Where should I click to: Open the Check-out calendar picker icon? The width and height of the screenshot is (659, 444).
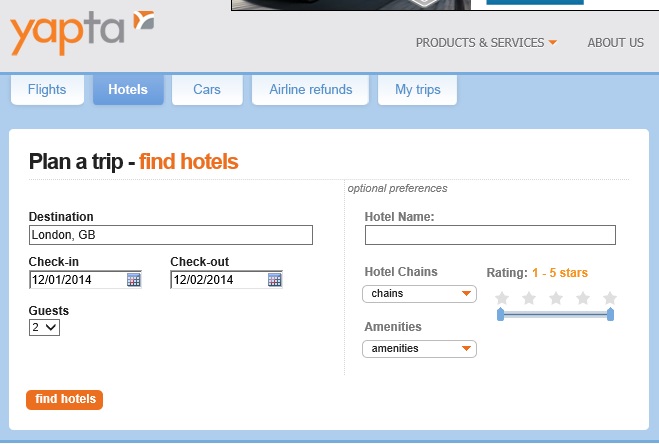(275, 280)
